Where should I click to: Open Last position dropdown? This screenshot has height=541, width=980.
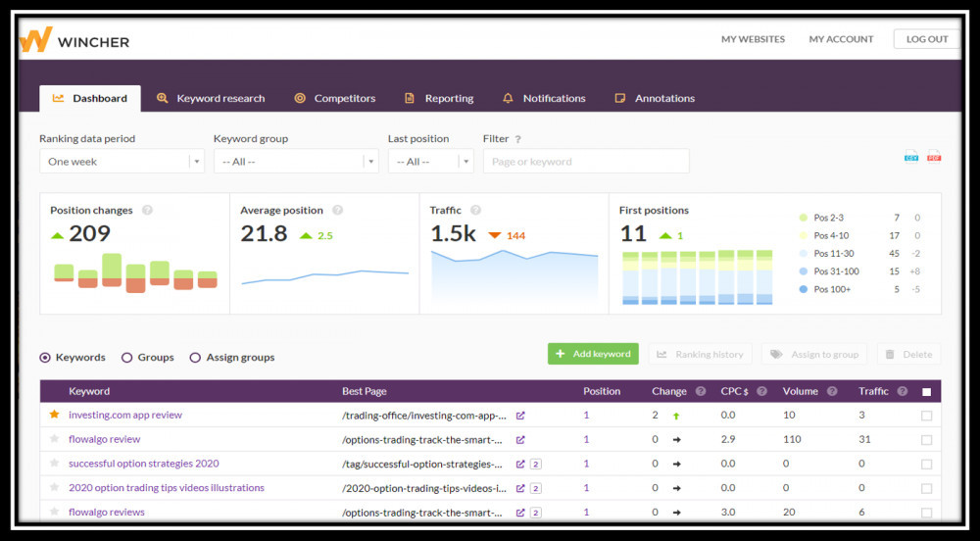[x=430, y=161]
